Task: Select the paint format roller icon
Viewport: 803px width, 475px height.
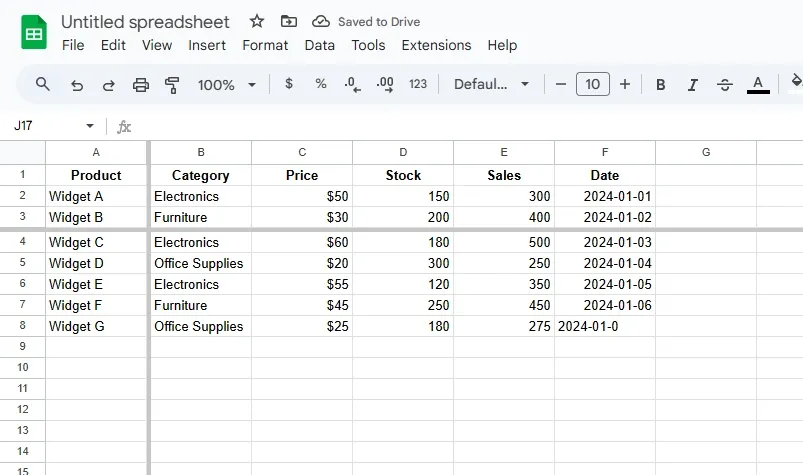Action: [x=172, y=85]
